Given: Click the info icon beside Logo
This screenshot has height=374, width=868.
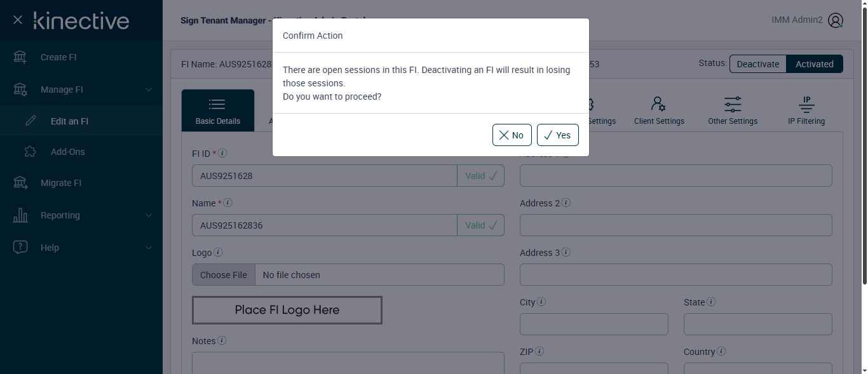Looking at the screenshot, I should (218, 252).
